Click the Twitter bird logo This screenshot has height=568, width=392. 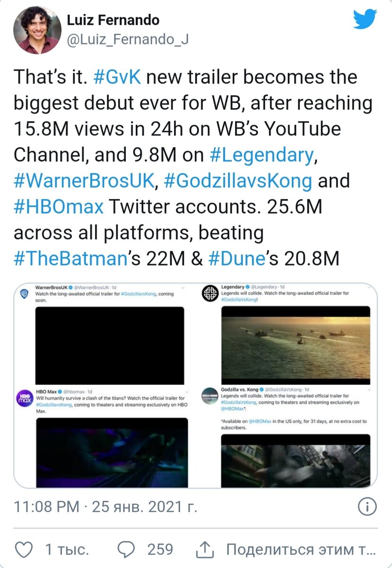tap(366, 19)
